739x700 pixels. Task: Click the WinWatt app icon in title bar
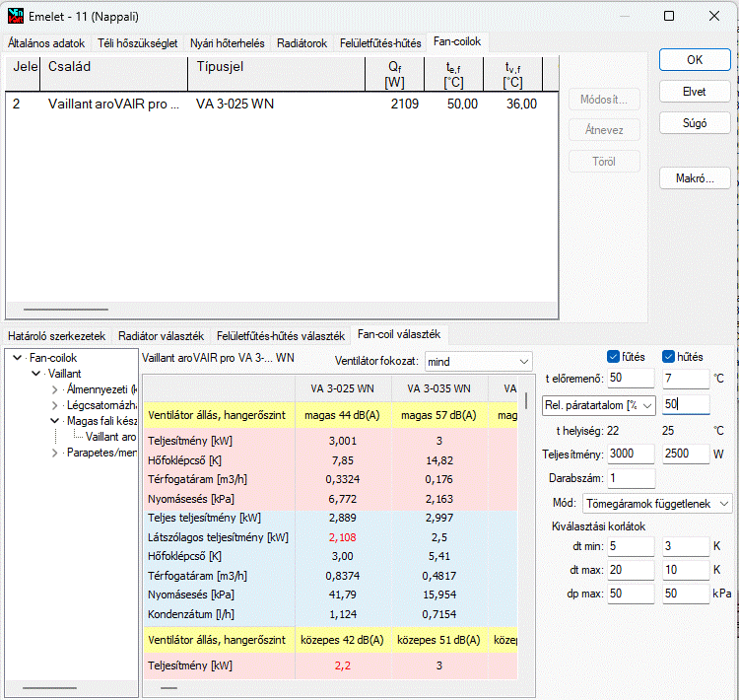point(16,16)
